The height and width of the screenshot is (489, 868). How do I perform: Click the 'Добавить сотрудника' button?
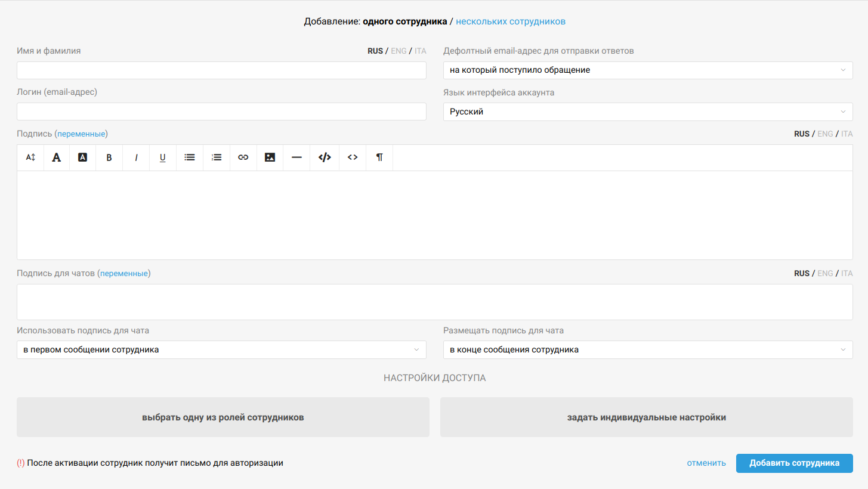coord(794,463)
